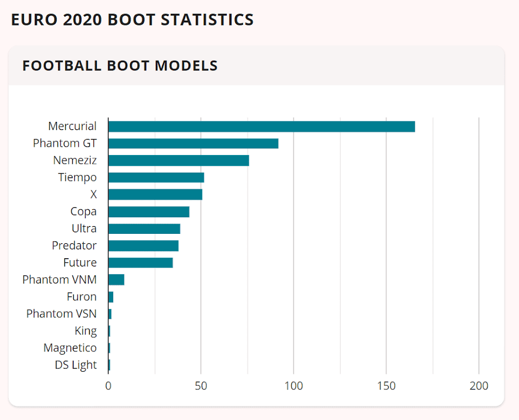
Task: Click the 100 tick on x-axis
Action: point(294,386)
